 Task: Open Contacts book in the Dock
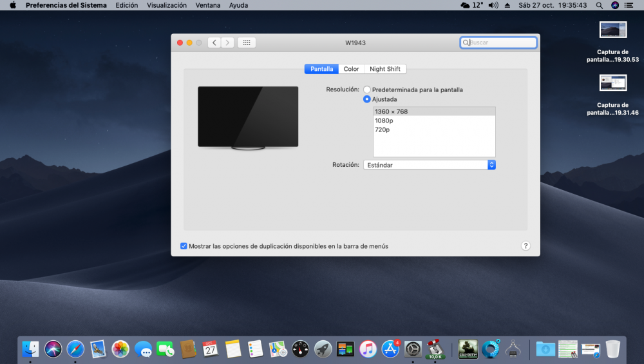pos(187,349)
